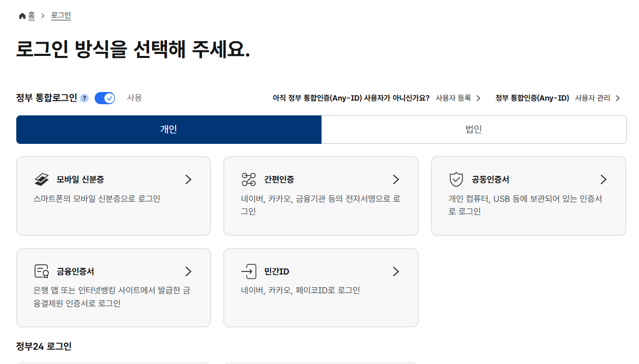Click the 로그인 방식을 선택해 주세요. heading
This screenshot has width=639, height=364.
pos(133,49)
